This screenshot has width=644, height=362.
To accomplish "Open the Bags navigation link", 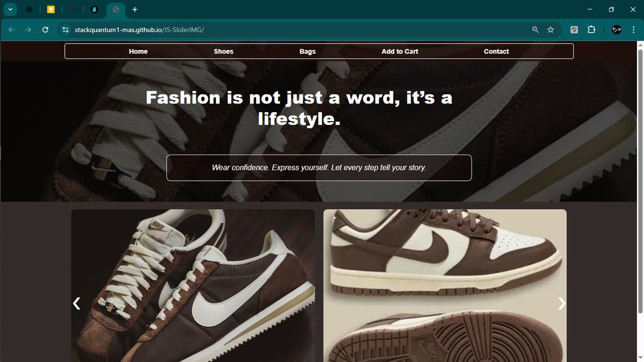I will click(x=308, y=51).
